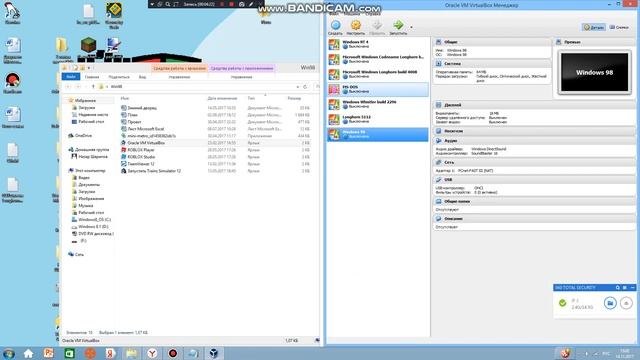The image size is (640, 360).
Task: Open the Справка menu in VirtualBox
Action: click(x=373, y=14)
